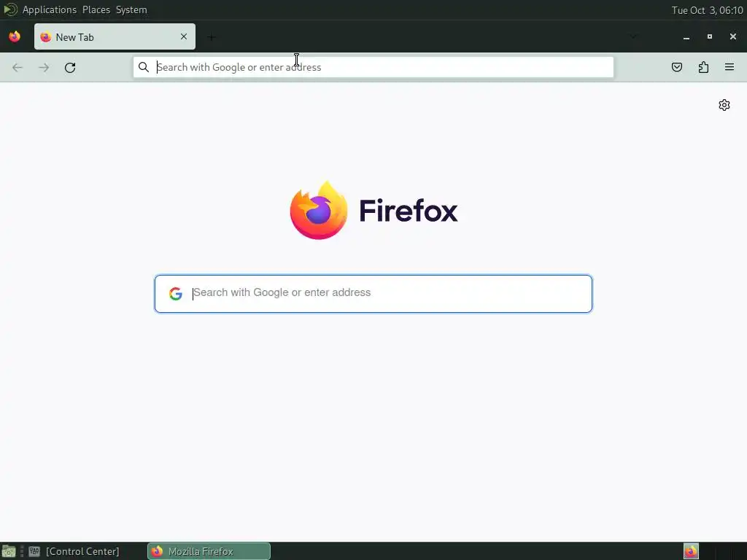The height and width of the screenshot is (560, 747).
Task: Close the Firefox window
Action: (733, 36)
